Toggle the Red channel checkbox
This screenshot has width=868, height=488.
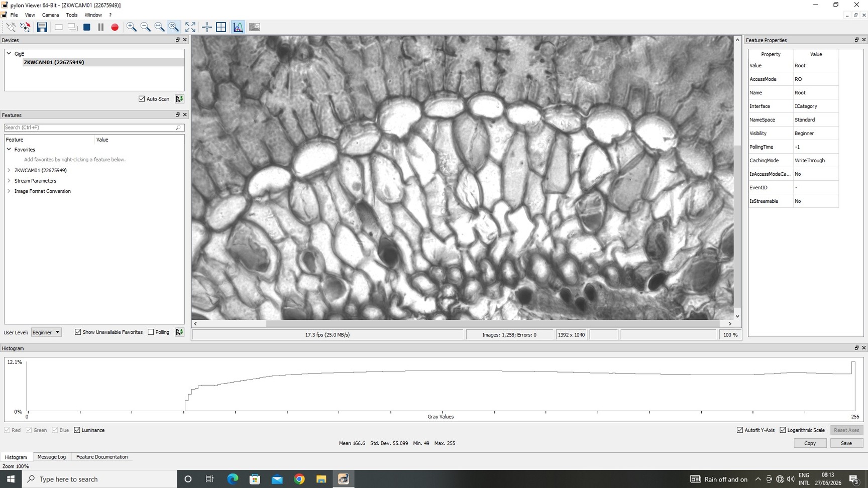[7, 430]
